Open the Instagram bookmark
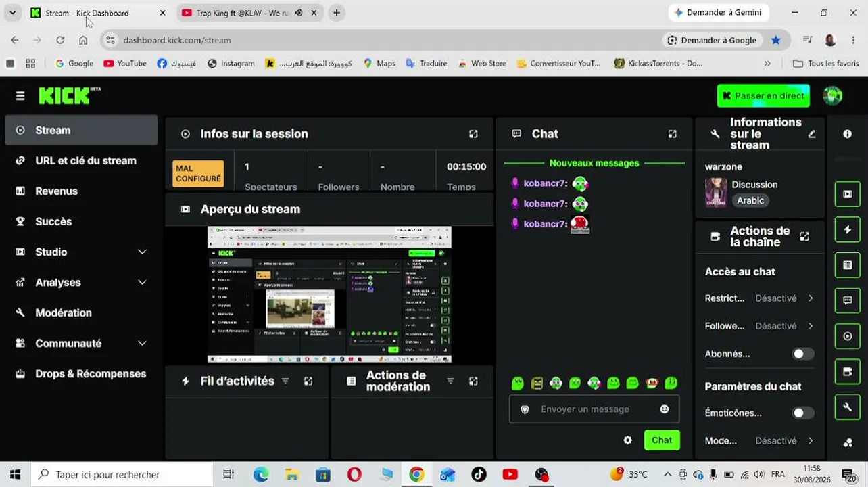This screenshot has width=868, height=487. (231, 64)
